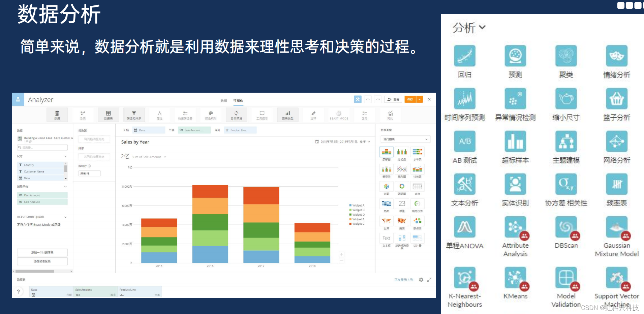Choose the 热图 heat map chart type
This screenshot has width=644, height=314.
pyautogui.click(x=387, y=203)
